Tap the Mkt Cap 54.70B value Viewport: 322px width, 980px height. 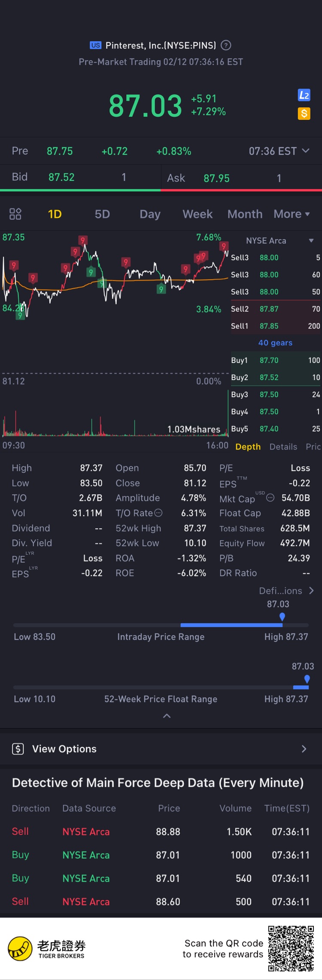pos(295,498)
